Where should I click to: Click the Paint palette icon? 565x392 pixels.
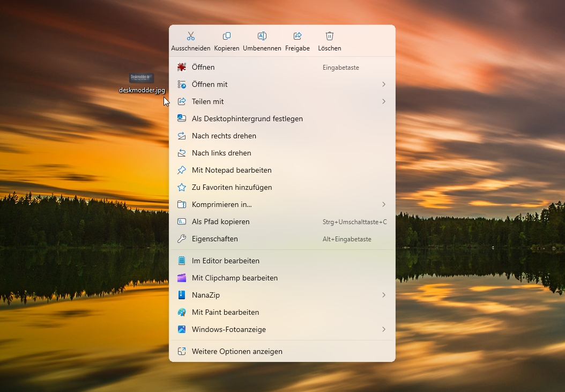tap(182, 312)
